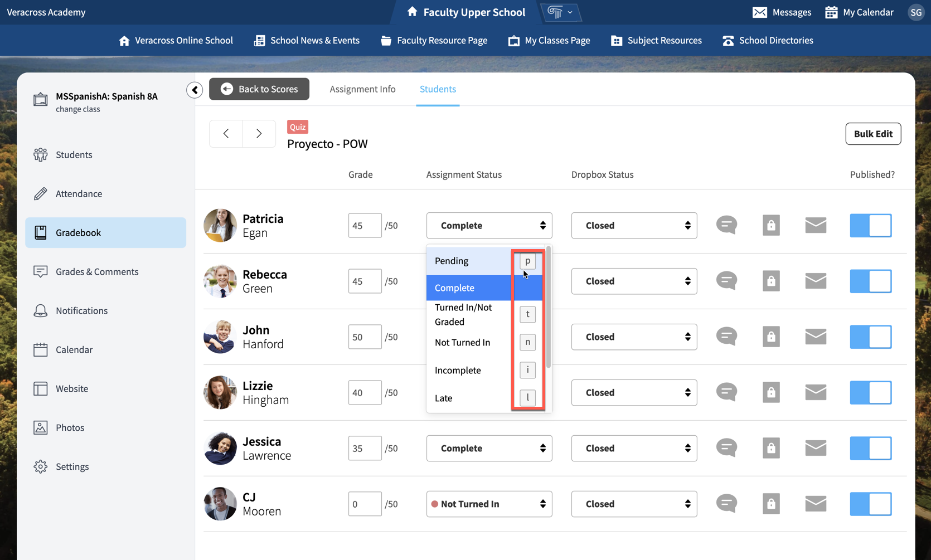
Task: Open Messages from the top navigation
Action: pyautogui.click(x=782, y=12)
